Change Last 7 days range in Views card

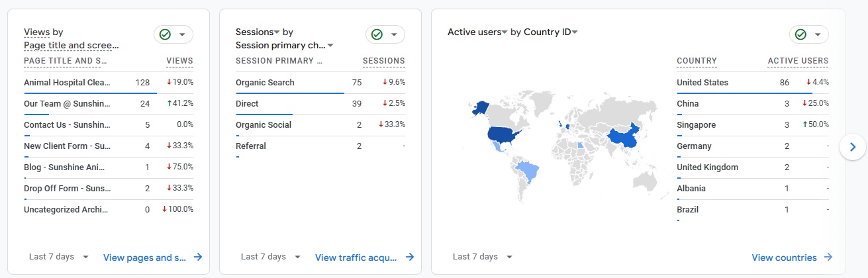click(59, 257)
